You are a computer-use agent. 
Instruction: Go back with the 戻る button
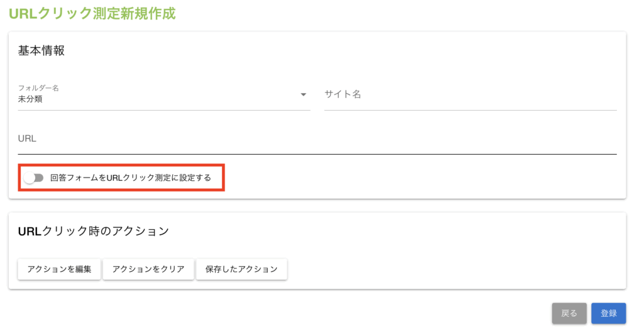click(569, 313)
